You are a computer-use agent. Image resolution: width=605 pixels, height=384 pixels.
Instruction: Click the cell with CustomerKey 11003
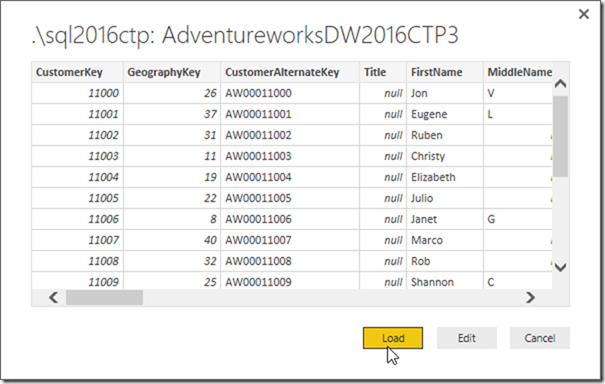click(x=78, y=156)
